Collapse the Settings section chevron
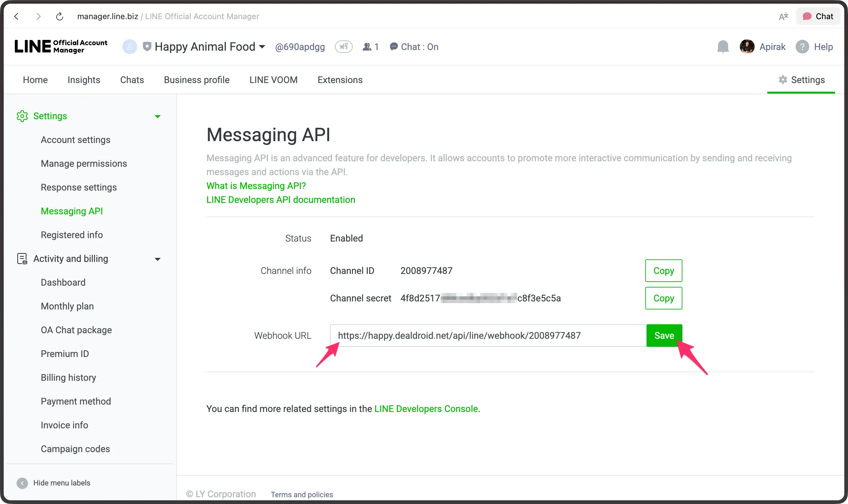This screenshot has height=504, width=848. (157, 116)
